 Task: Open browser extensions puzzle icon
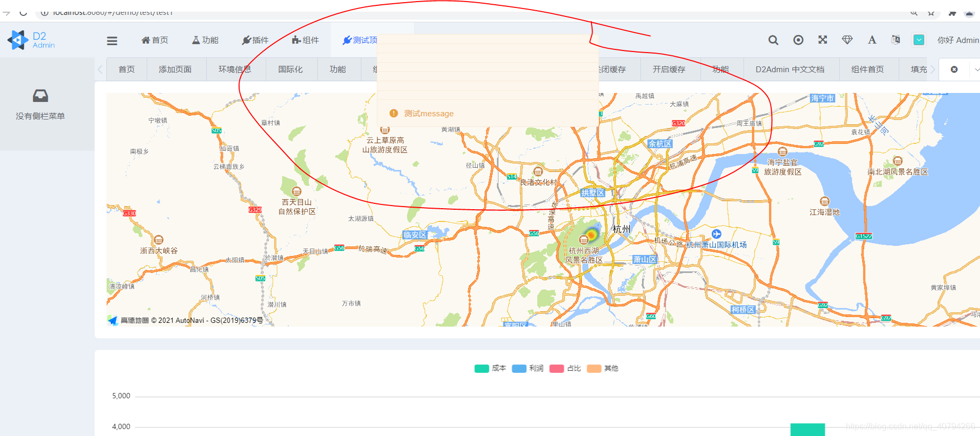tap(952, 13)
